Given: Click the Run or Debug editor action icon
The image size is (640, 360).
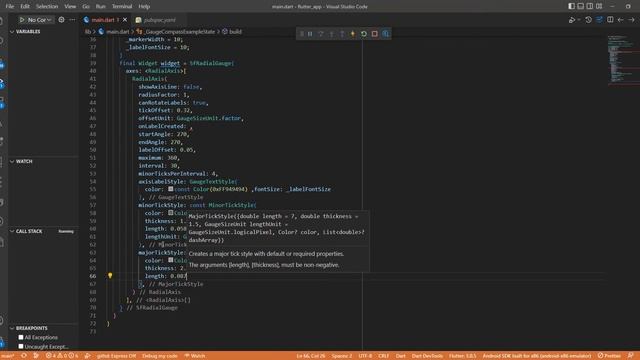Looking at the screenshot, I should tap(572, 20).
